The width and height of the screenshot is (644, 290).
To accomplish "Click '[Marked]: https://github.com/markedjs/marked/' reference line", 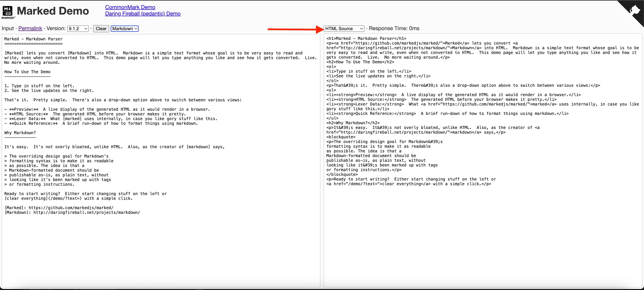I will click(59, 208).
